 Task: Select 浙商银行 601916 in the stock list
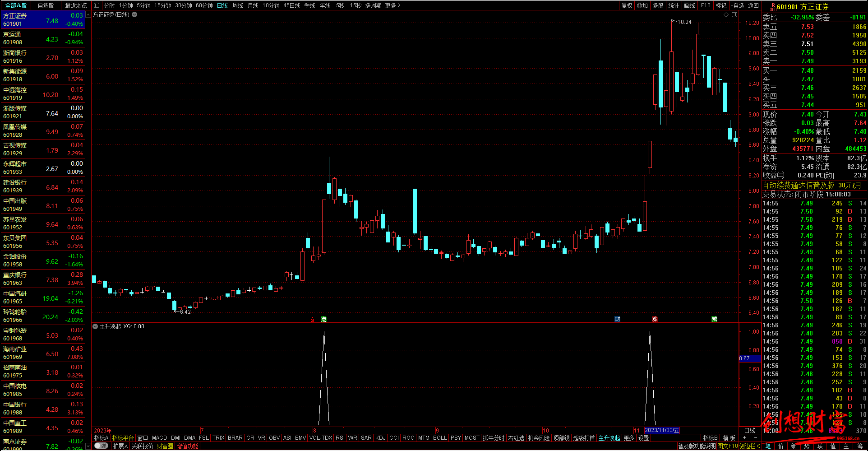(43, 57)
